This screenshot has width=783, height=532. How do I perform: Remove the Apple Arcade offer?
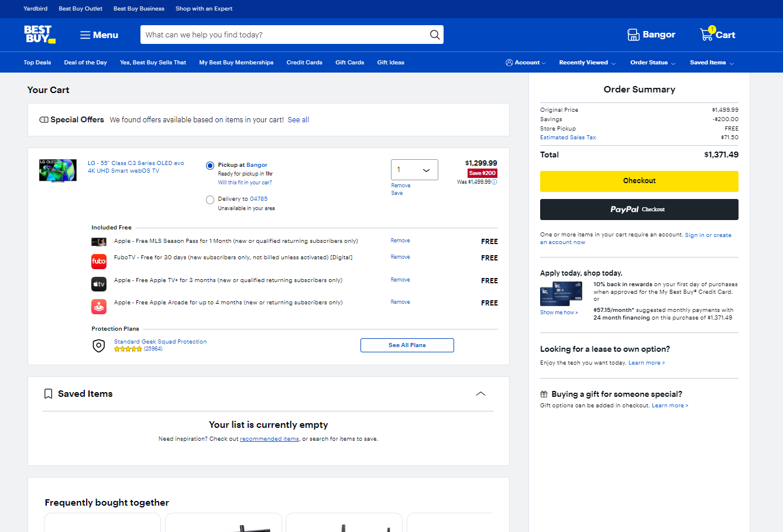(400, 302)
